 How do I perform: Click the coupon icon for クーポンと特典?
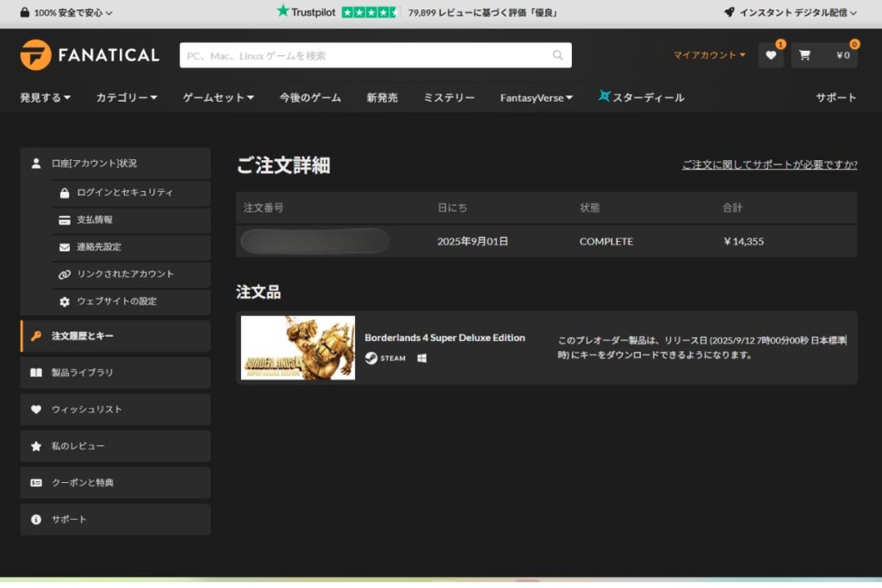(36, 483)
